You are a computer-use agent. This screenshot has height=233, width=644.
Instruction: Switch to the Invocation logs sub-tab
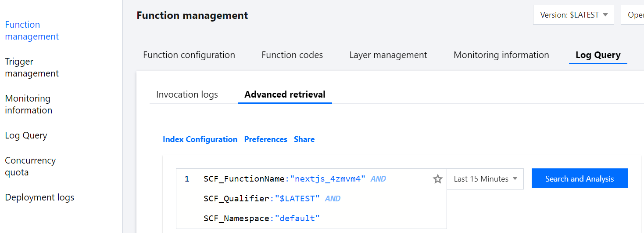(x=187, y=95)
